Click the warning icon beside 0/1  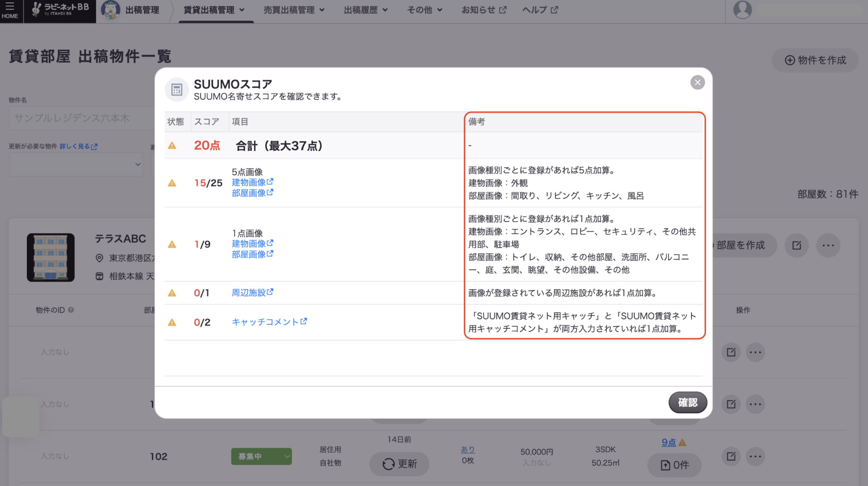[x=172, y=293]
